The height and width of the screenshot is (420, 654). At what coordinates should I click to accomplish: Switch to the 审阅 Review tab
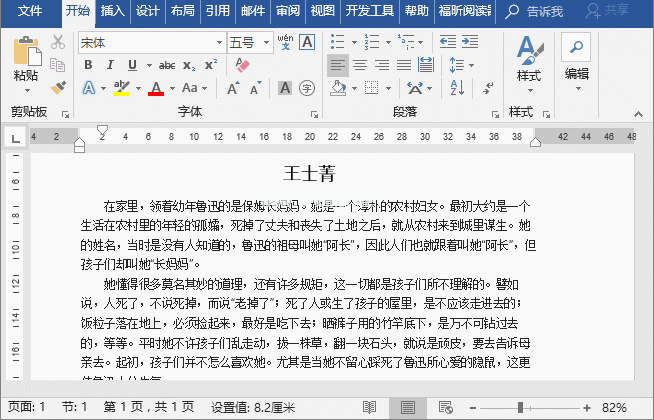click(288, 11)
